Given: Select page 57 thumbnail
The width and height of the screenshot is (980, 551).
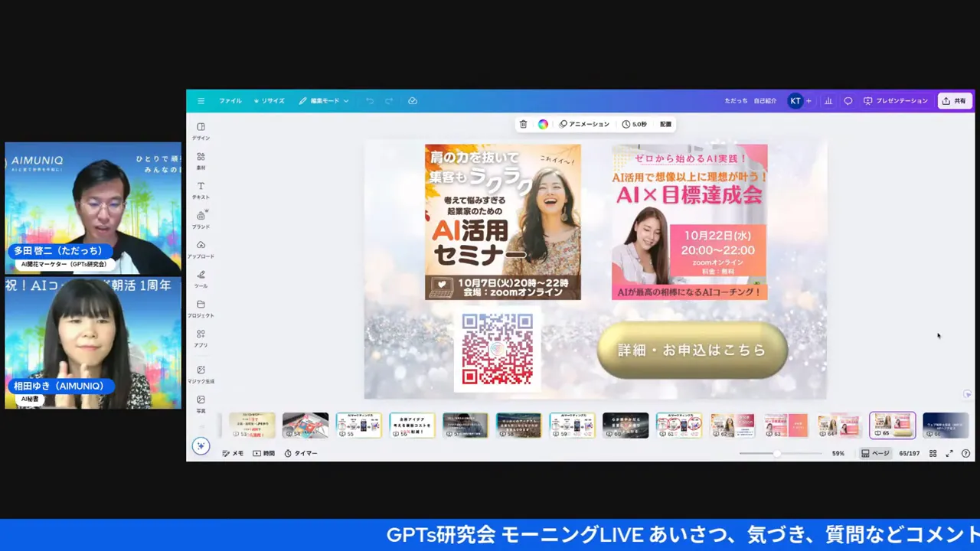Looking at the screenshot, I should pos(465,425).
